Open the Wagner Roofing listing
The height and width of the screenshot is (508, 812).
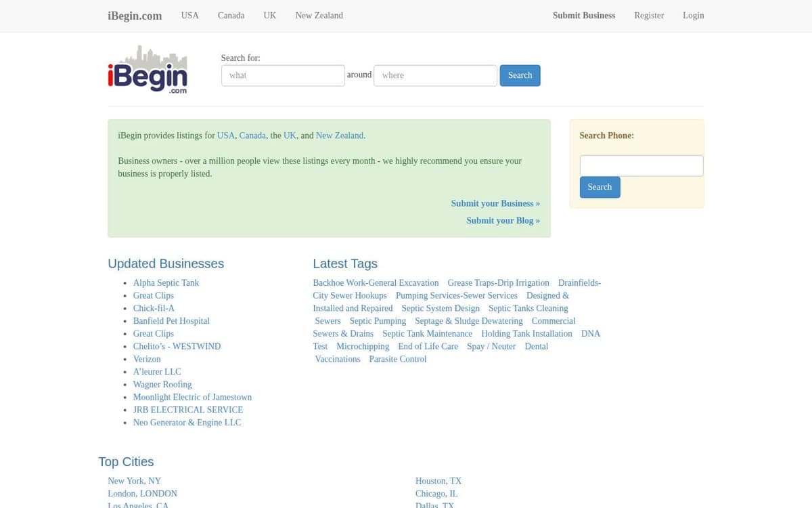tap(162, 384)
